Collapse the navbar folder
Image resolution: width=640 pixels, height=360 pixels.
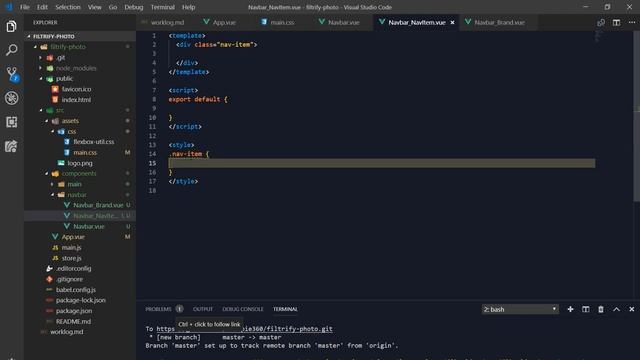pos(52,195)
